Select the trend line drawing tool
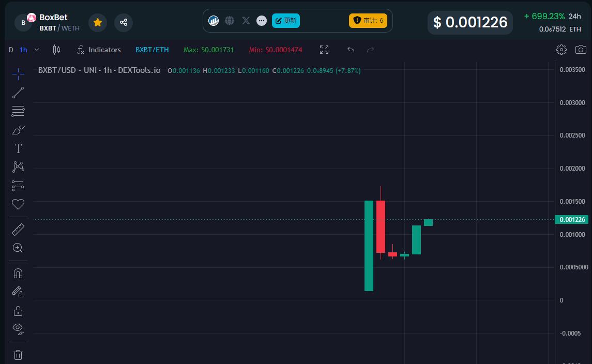 [x=18, y=93]
